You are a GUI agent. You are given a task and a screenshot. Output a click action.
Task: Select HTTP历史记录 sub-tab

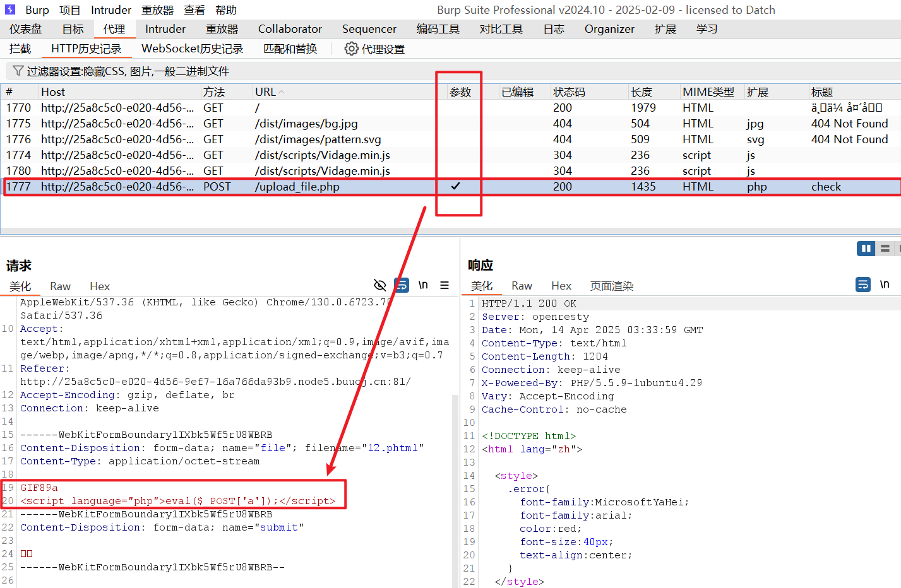pos(87,49)
